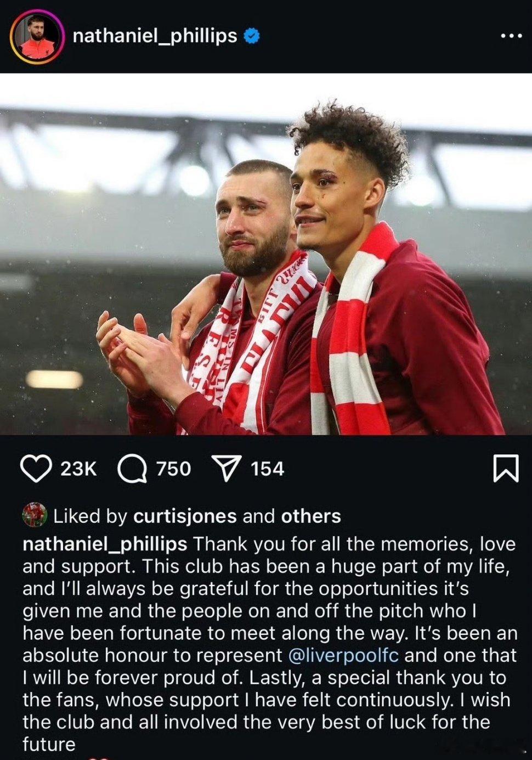Image resolution: width=532 pixels, height=760 pixels.
Task: Open comments via speech bubble icon
Action: [x=132, y=469]
